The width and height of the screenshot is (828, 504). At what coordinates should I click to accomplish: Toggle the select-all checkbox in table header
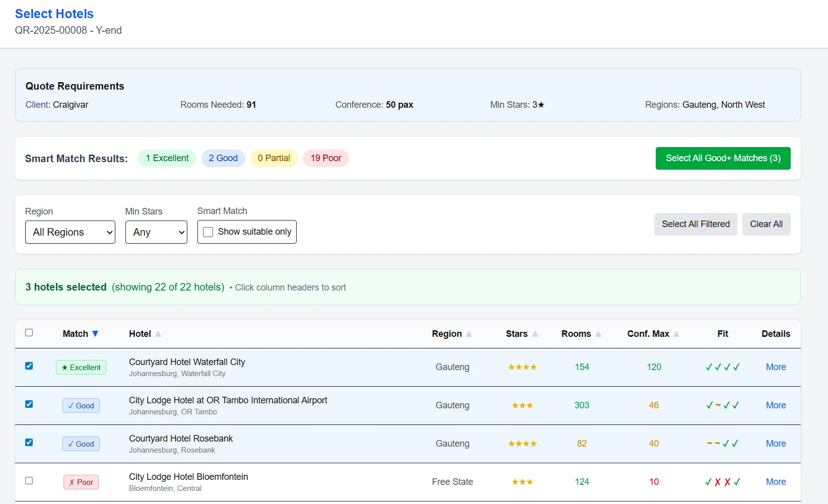pyautogui.click(x=29, y=332)
